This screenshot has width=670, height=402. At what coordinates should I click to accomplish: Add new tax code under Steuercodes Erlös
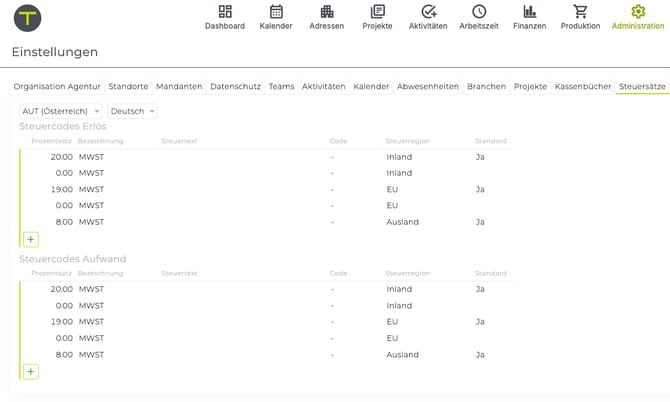pos(31,239)
